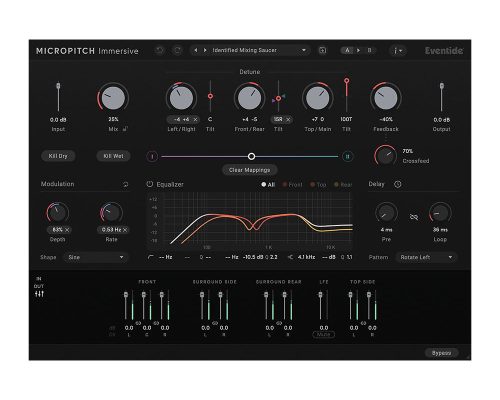Switch to the B preset state
The height and width of the screenshot is (400, 500).
(369, 50)
